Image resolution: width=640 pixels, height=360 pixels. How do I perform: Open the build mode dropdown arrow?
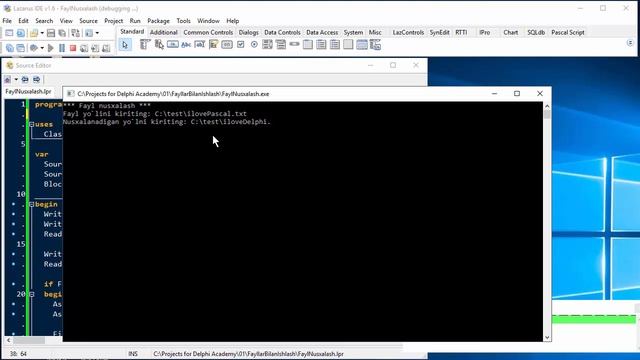(42, 48)
